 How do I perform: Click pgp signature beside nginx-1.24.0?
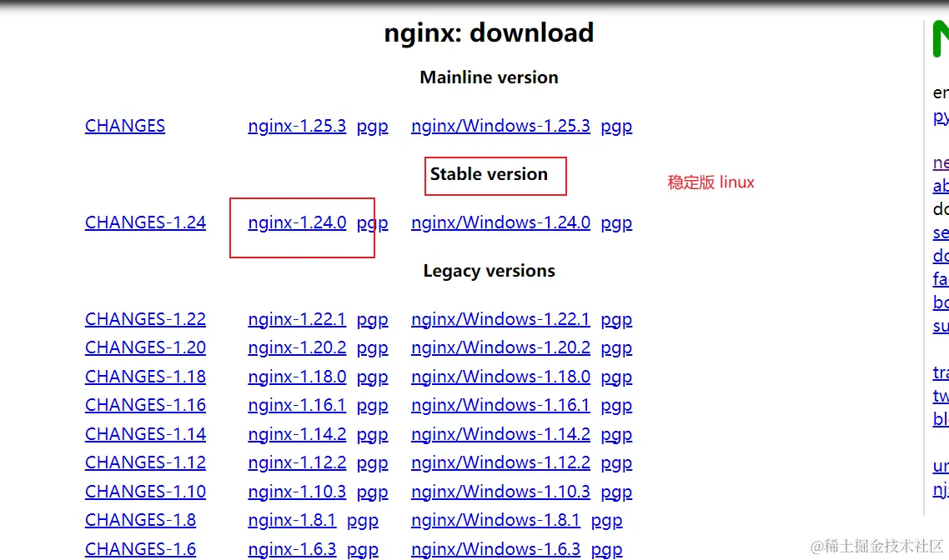tap(372, 223)
